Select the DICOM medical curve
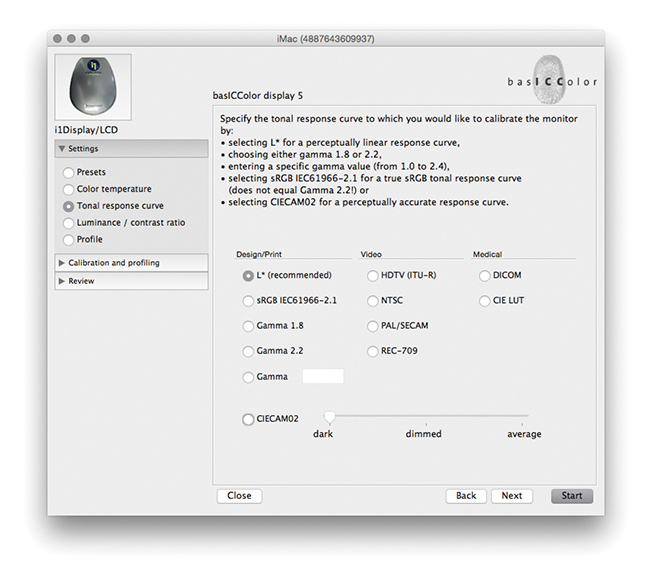Screen dimensions: 652x580 pos(484,276)
